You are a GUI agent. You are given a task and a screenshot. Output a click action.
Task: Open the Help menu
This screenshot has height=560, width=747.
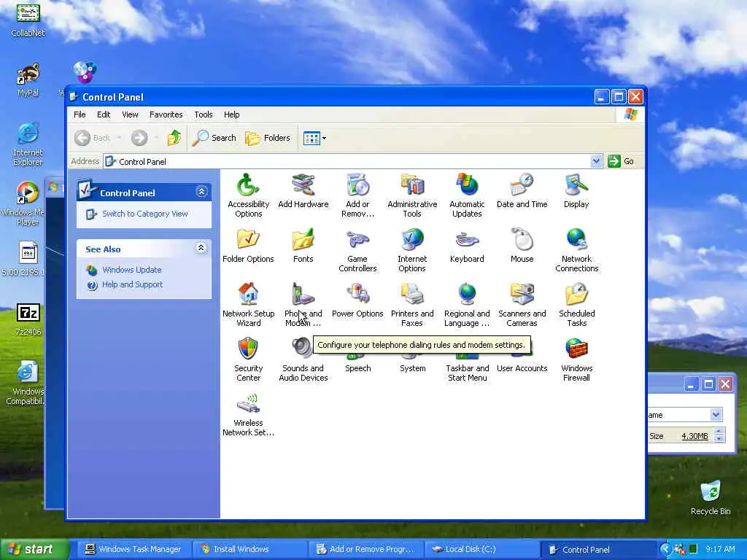[231, 114]
